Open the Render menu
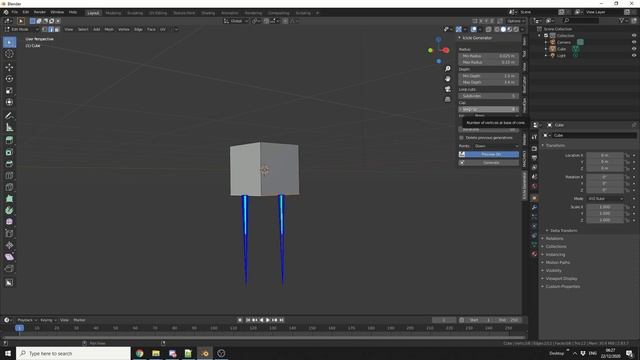Screen dimensions: 640x360 pyautogui.click(x=40, y=12)
